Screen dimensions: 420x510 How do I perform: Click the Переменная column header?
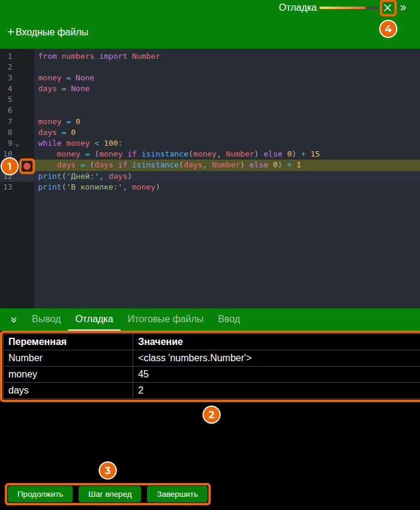68,342
